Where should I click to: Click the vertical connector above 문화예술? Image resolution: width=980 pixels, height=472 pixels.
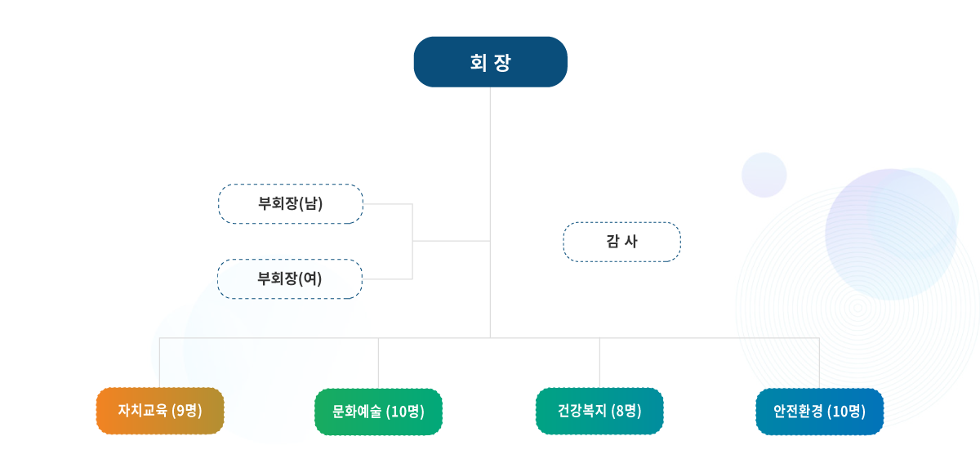378,363
